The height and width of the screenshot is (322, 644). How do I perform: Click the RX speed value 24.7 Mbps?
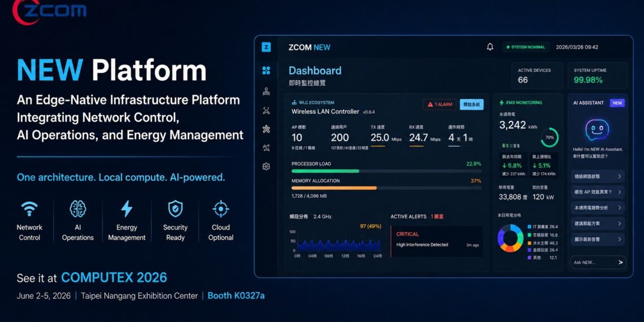(x=425, y=138)
